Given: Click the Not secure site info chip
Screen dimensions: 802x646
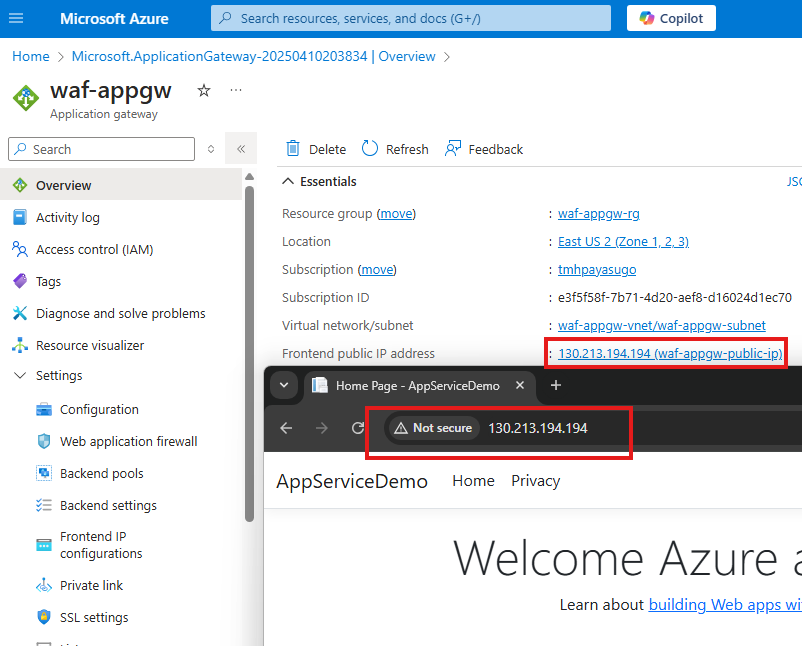Looking at the screenshot, I should coord(434,428).
